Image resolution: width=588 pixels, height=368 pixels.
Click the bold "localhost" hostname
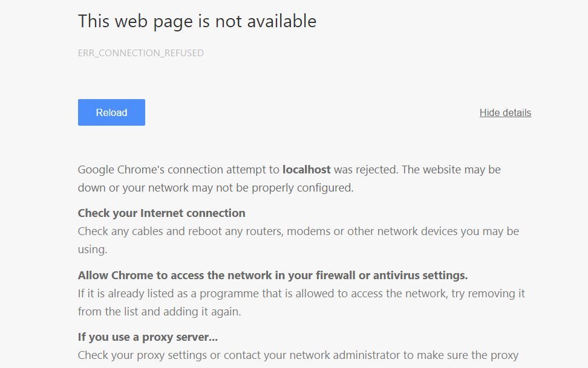tap(307, 170)
